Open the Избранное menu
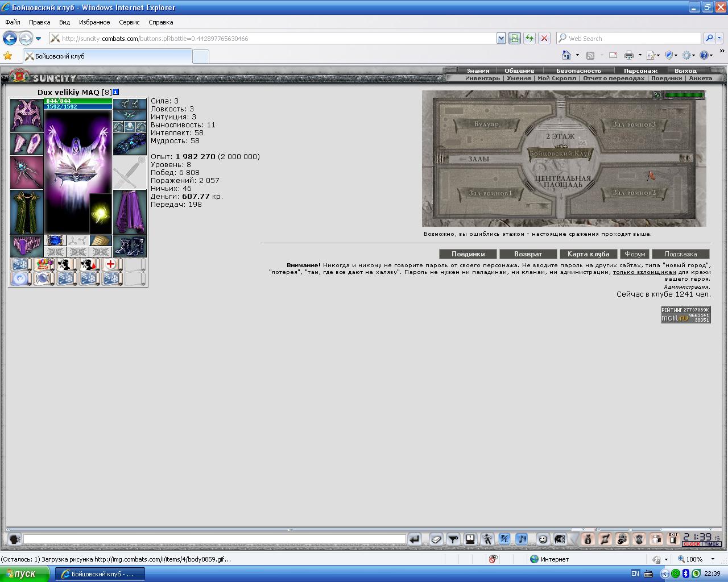 click(x=94, y=22)
